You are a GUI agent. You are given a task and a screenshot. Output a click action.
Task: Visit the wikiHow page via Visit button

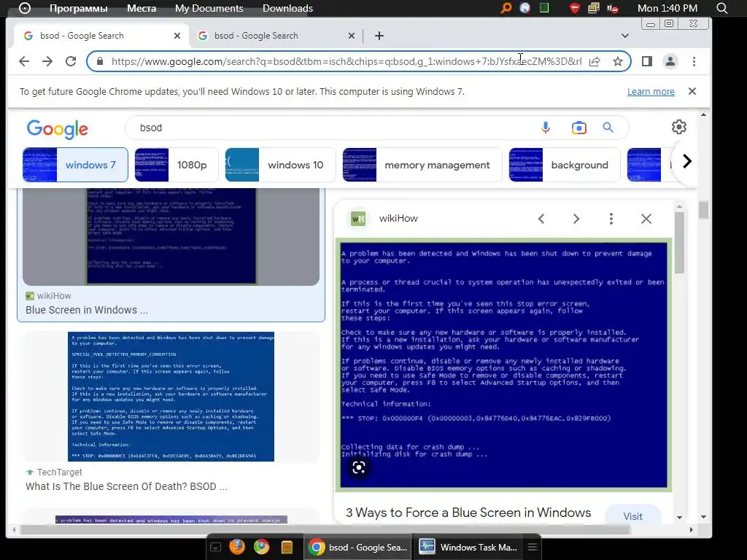tap(632, 516)
